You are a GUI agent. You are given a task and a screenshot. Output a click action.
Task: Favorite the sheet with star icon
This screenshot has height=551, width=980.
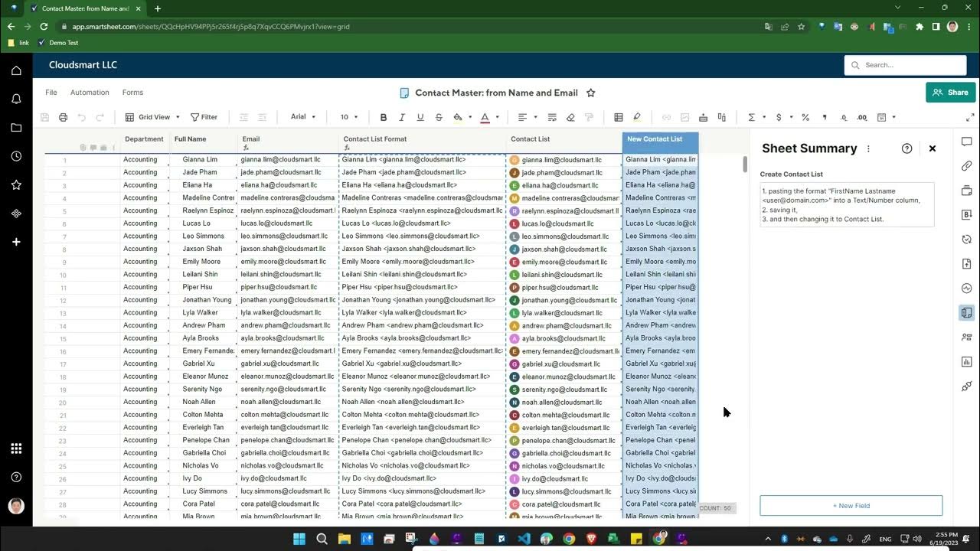pos(591,93)
